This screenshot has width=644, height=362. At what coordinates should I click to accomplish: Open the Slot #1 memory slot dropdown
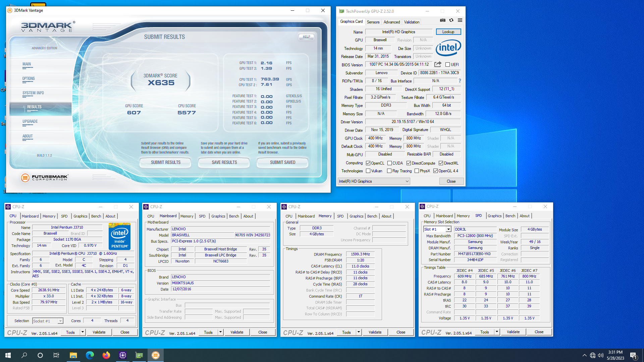point(437,229)
